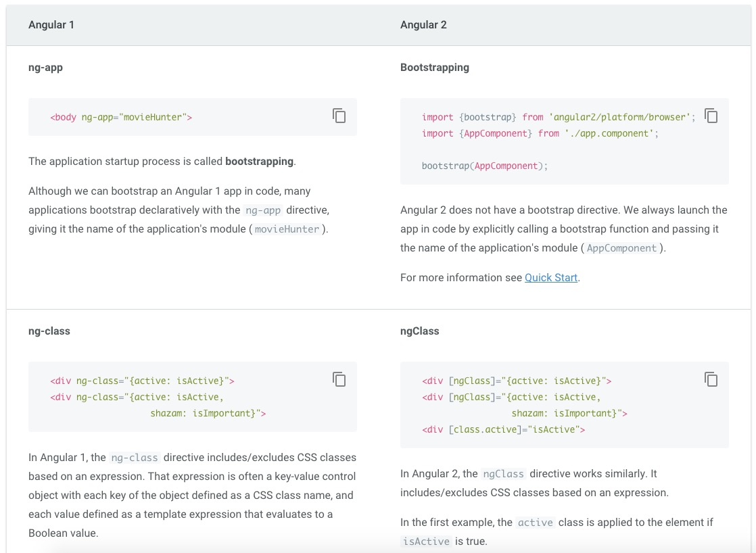This screenshot has height=553, width=756.
Task: Click the inline code ng-app
Action: [263, 210]
